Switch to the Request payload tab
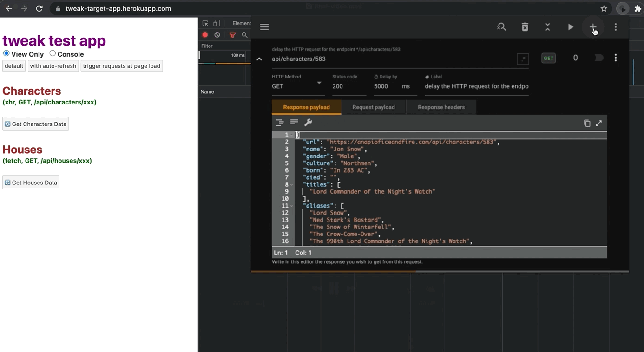 (373, 107)
